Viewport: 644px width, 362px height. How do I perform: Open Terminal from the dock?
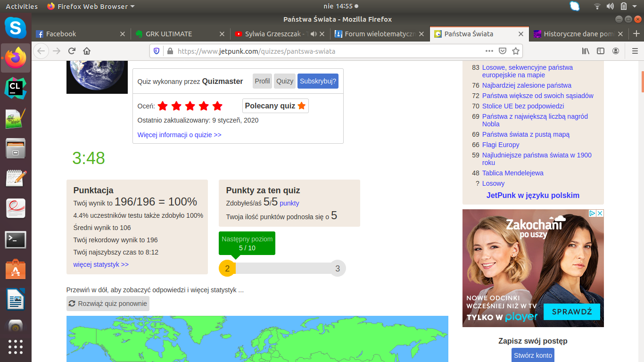coord(16,240)
